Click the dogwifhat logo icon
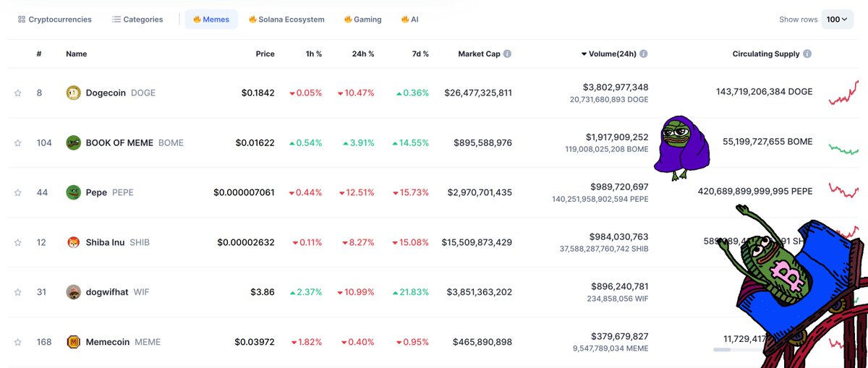 (73, 292)
